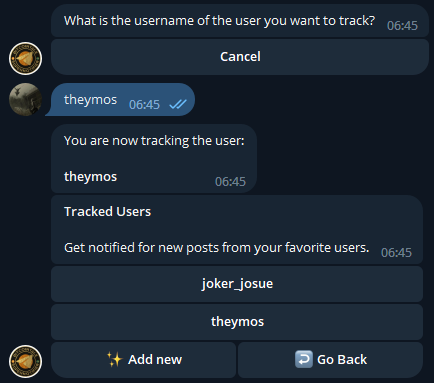Click return arrow icon on Go Back
Image resolution: width=434 pixels, height=383 pixels.
click(304, 359)
